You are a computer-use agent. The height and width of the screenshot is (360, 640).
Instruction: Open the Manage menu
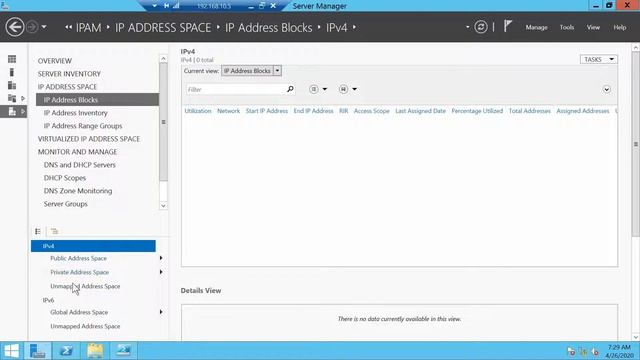click(536, 27)
